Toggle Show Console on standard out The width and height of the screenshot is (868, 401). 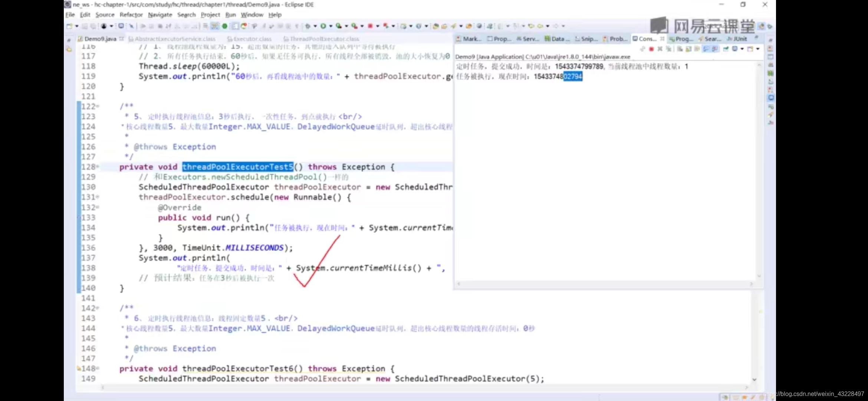[706, 49]
